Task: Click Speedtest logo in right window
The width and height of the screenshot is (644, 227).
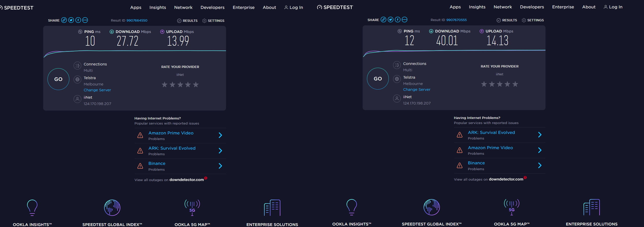Action: click(x=335, y=7)
